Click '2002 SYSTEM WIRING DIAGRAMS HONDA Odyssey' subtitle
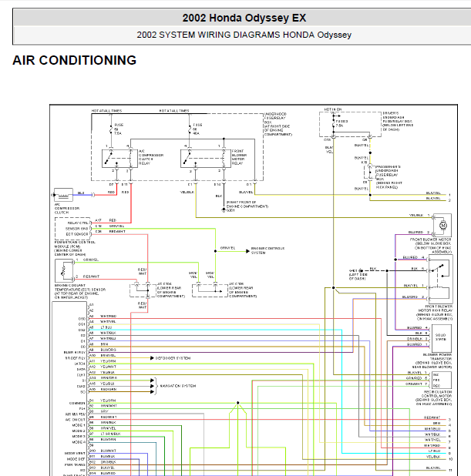This screenshot has height=476, width=471. pyautogui.click(x=244, y=35)
